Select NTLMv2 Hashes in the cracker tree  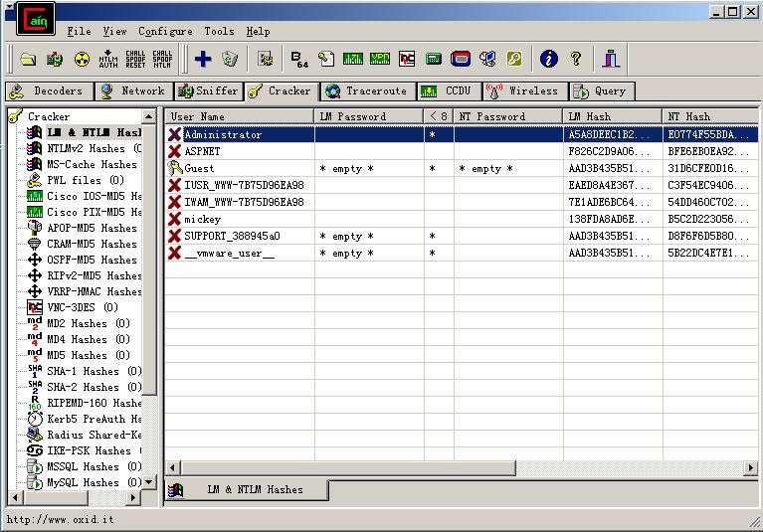pos(86,148)
